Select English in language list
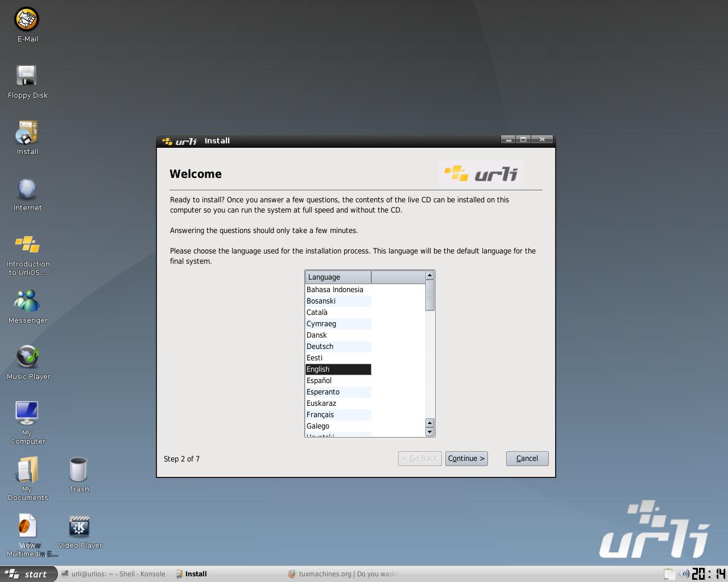The height and width of the screenshot is (582, 728). 338,369
